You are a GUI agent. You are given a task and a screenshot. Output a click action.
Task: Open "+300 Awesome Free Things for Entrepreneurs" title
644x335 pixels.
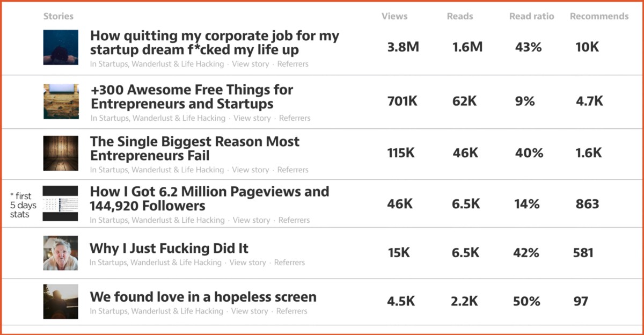coord(192,97)
